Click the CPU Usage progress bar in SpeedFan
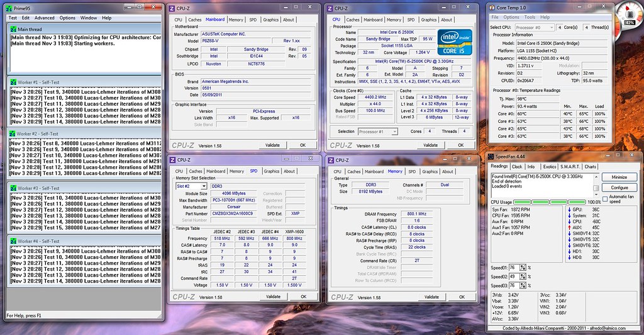Screen dimensions: 644x335 pos(550,202)
